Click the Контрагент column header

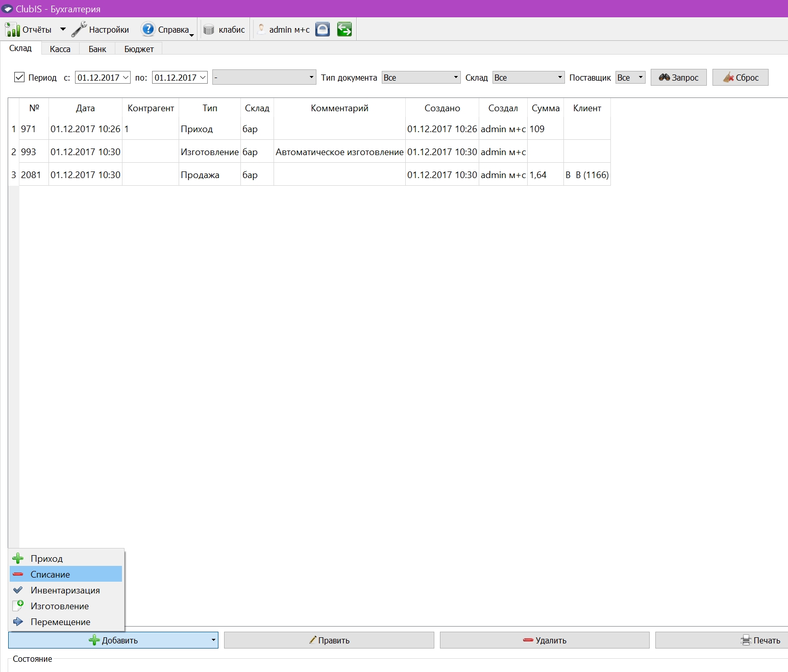(x=151, y=108)
